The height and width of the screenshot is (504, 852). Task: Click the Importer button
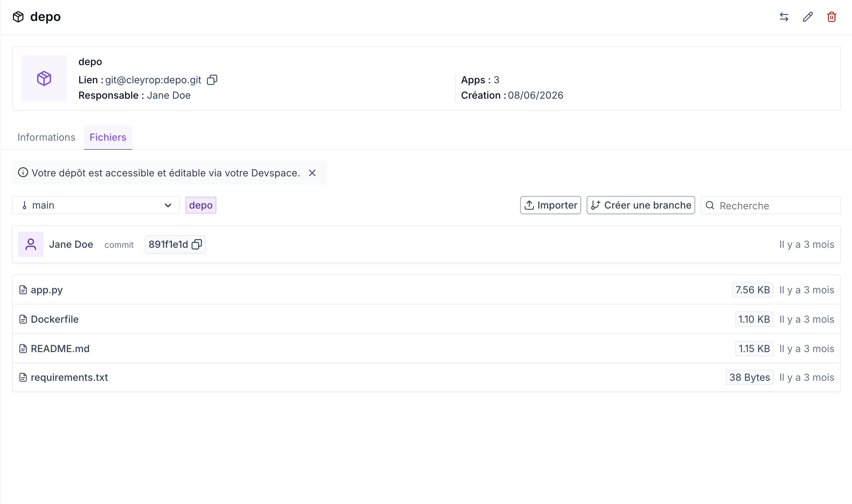pyautogui.click(x=551, y=205)
